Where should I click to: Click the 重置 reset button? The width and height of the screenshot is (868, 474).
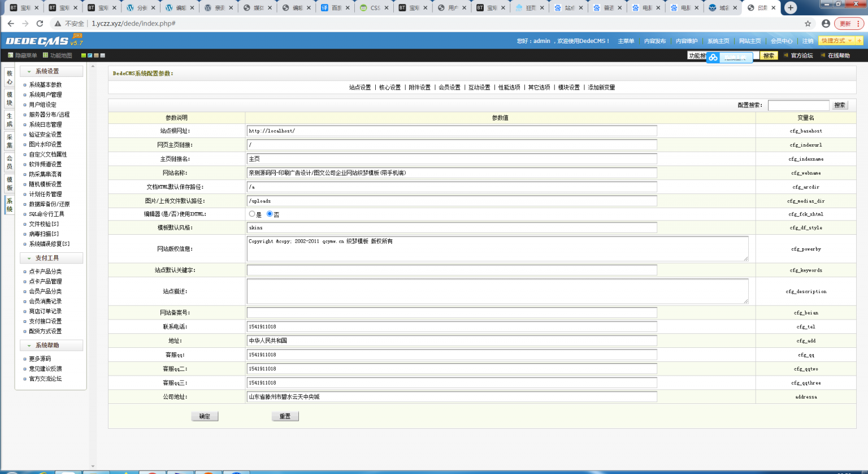pos(285,416)
